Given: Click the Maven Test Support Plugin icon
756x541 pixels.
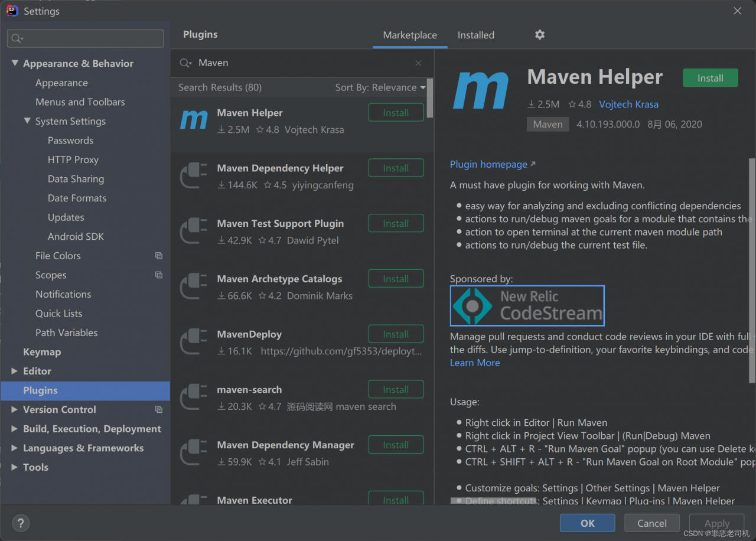Looking at the screenshot, I should pos(194,232).
